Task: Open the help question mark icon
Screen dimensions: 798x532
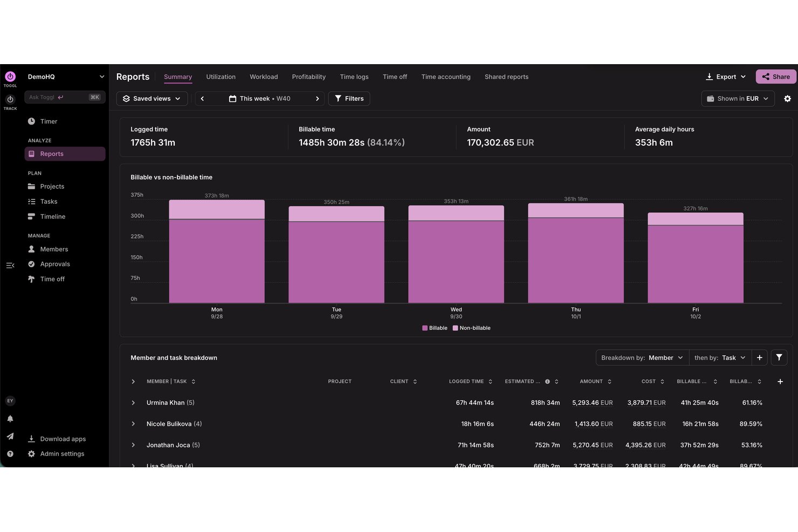Action: tap(10, 454)
